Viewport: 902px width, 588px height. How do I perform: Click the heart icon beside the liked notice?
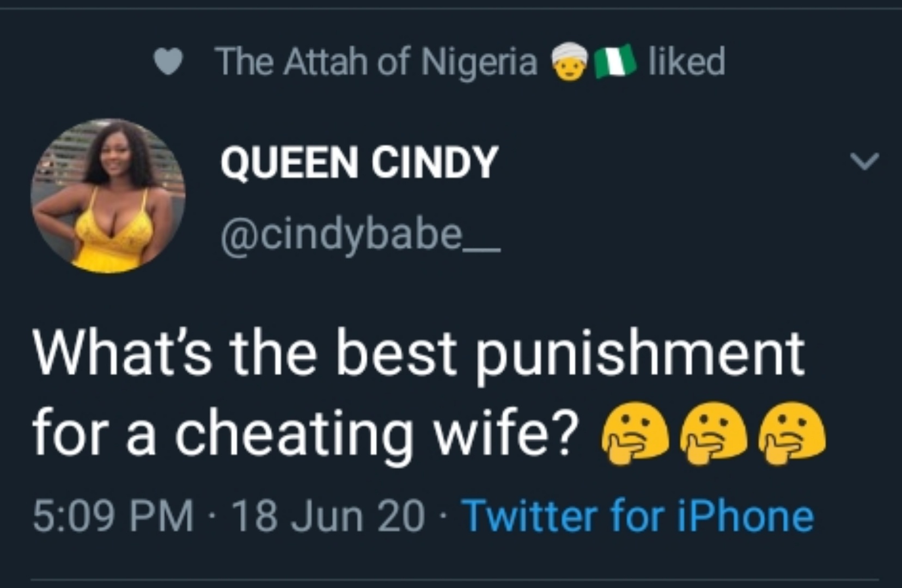tap(167, 62)
